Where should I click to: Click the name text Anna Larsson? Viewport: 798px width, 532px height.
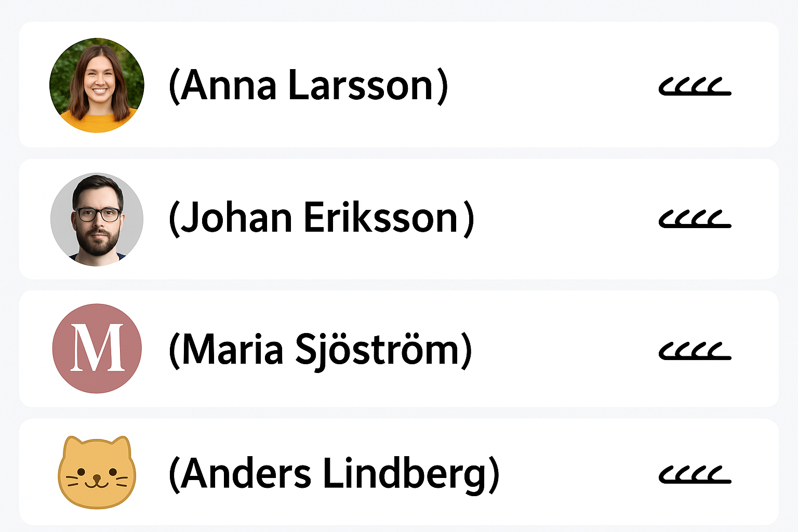[x=308, y=86]
